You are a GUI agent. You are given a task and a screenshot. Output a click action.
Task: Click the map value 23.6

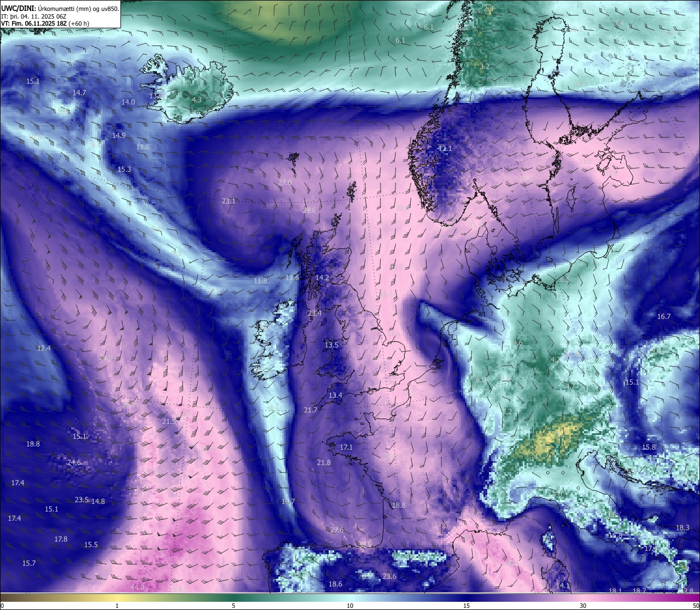tap(389, 576)
